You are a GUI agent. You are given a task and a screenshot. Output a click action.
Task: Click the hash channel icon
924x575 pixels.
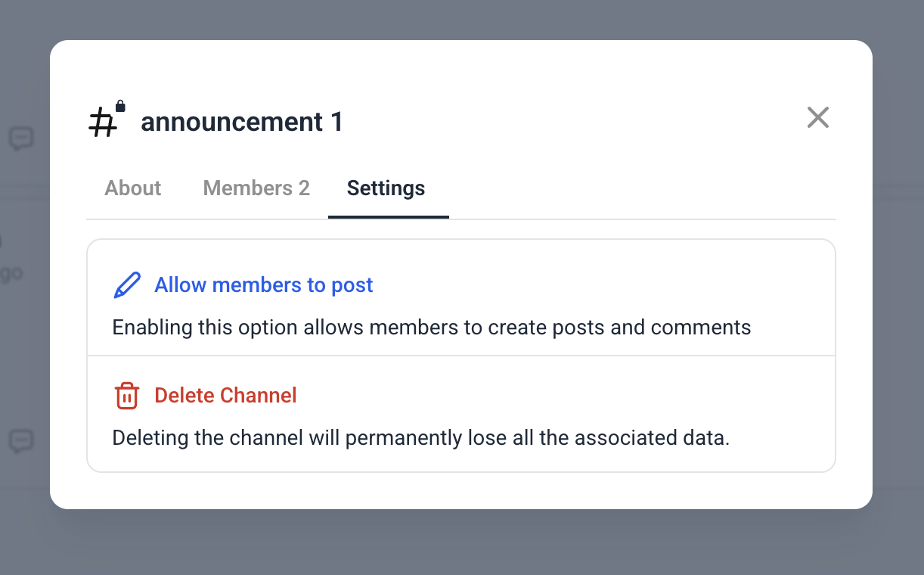(104, 123)
